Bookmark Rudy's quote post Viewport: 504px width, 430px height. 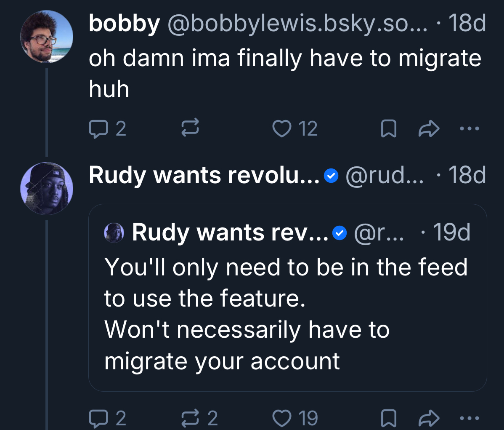pos(388,418)
